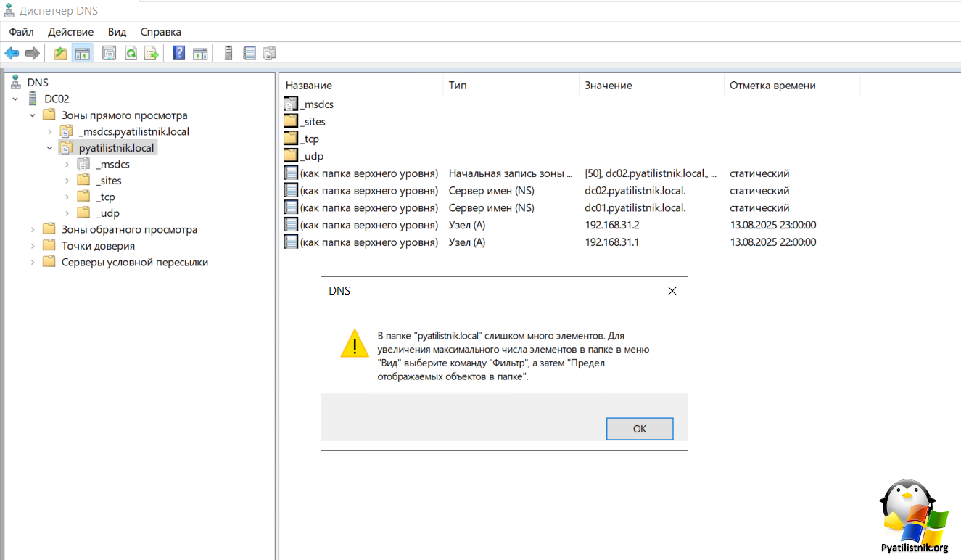Click the DNS root icon in the tree
Screen dimensions: 961x560
(x=15, y=82)
